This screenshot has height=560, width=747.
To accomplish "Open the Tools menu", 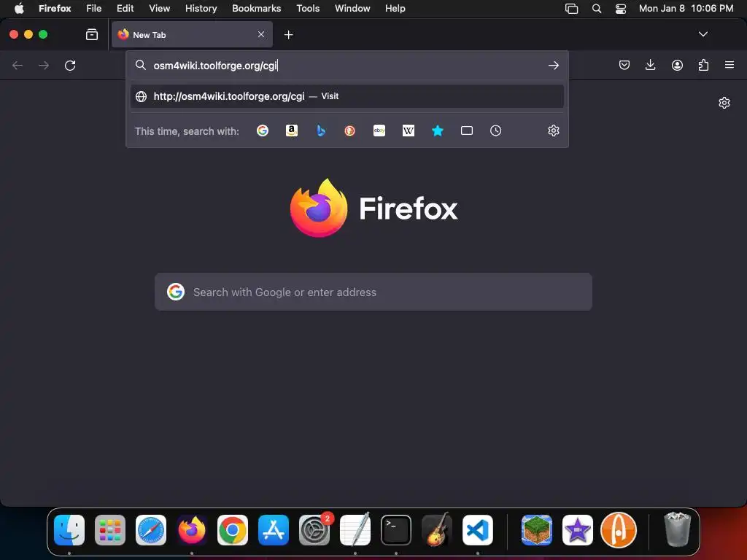I will [x=308, y=8].
